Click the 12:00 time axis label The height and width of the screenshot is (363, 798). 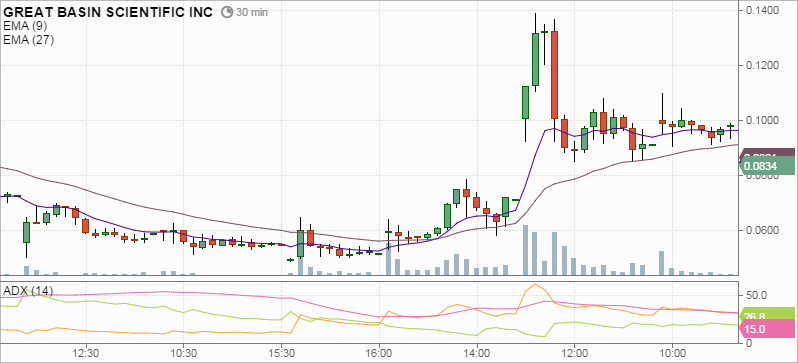pos(574,353)
